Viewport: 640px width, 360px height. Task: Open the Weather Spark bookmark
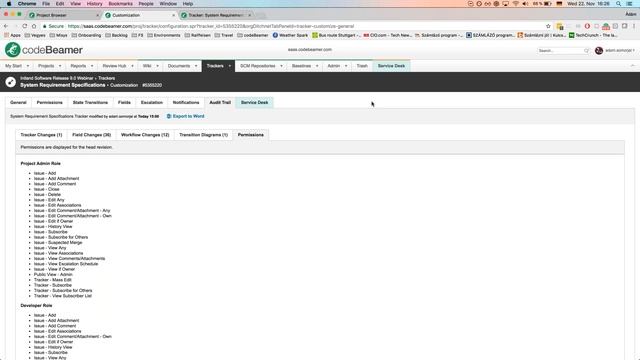click(290, 36)
